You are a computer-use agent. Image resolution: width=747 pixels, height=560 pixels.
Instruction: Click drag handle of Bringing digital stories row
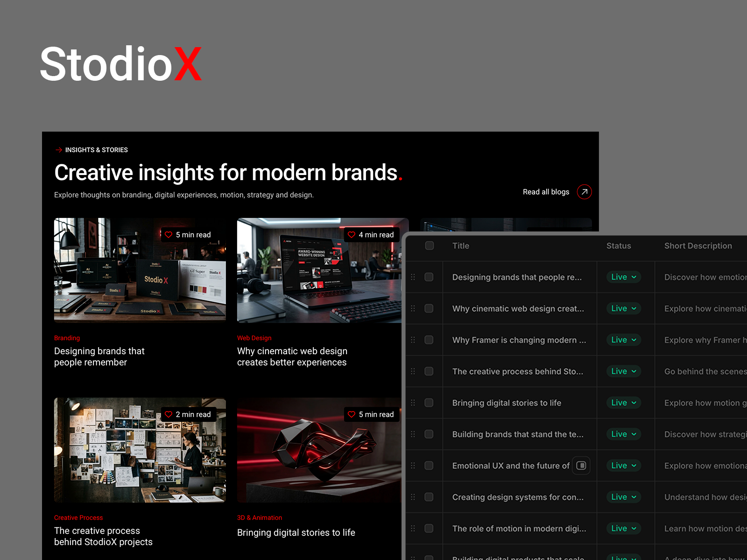pyautogui.click(x=413, y=403)
